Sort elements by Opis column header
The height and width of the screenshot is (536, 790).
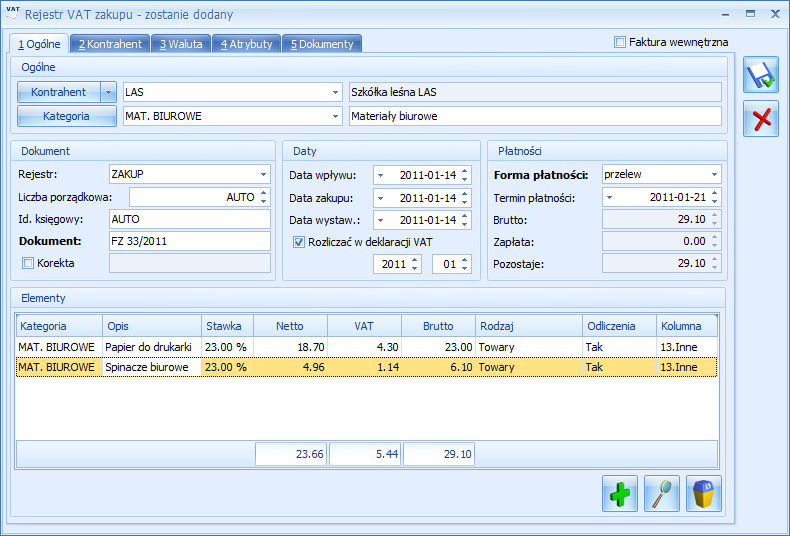152,326
